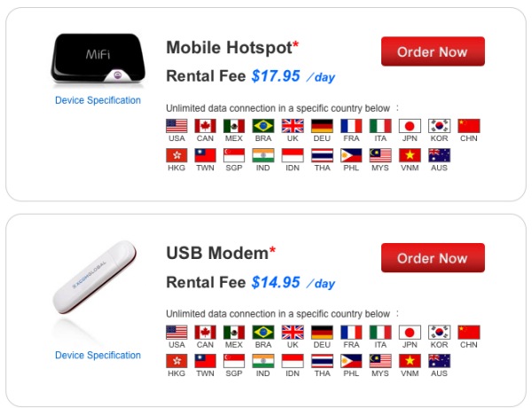This screenshot has height=408, width=532.
Task: Click Philippines flag under Mobile Hotspot
Action: coord(351,155)
